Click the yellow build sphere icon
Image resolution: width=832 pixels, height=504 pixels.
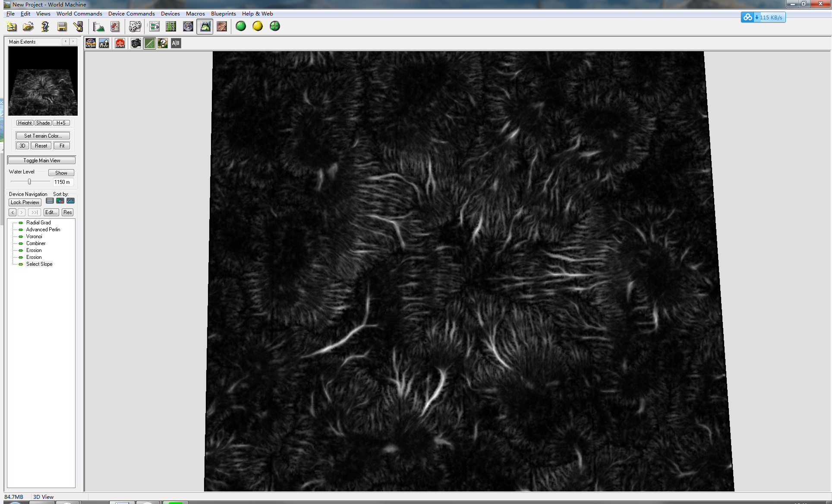tap(258, 26)
